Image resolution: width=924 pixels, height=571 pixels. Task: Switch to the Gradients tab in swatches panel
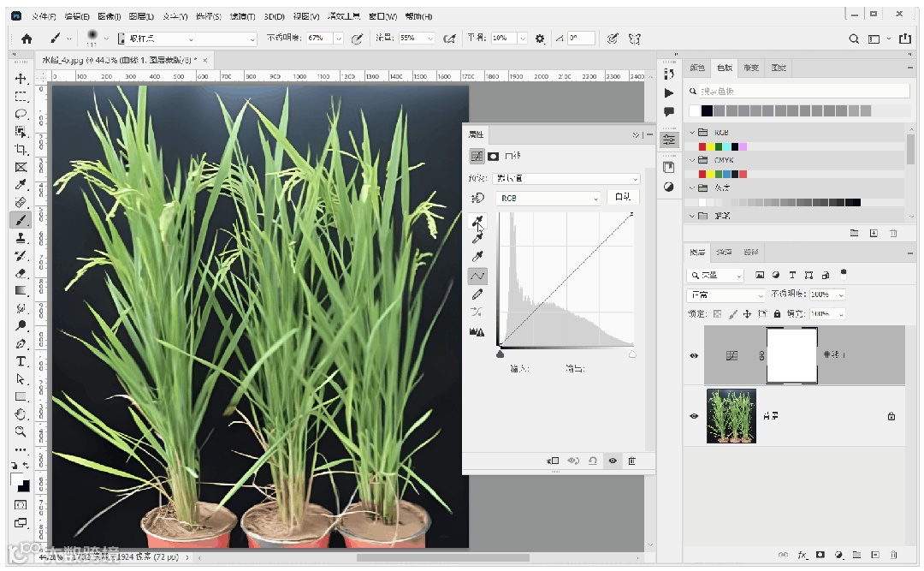750,68
